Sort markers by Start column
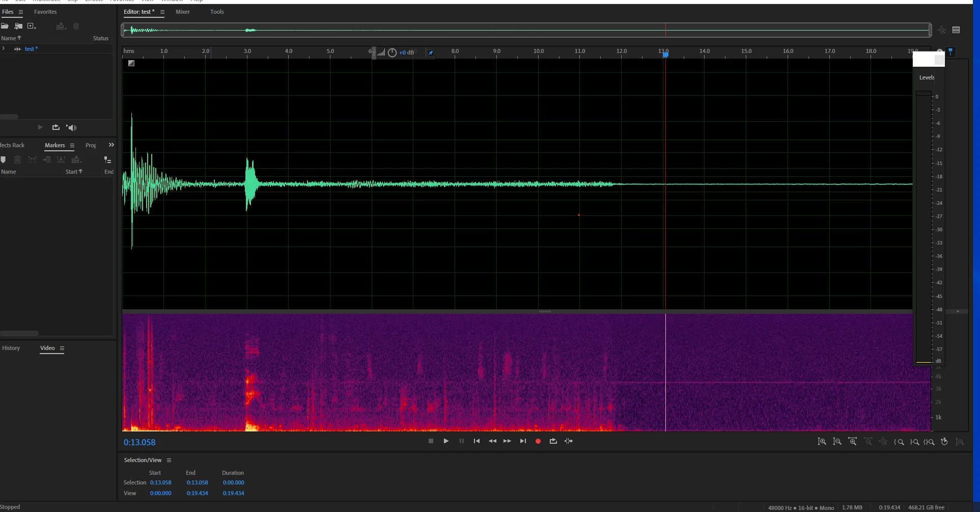This screenshot has width=980, height=512. click(74, 172)
